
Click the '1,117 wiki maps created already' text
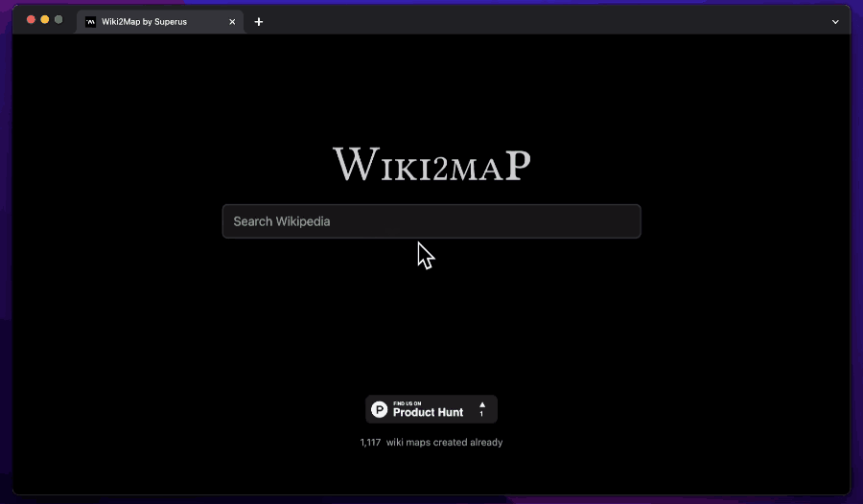pyautogui.click(x=431, y=443)
